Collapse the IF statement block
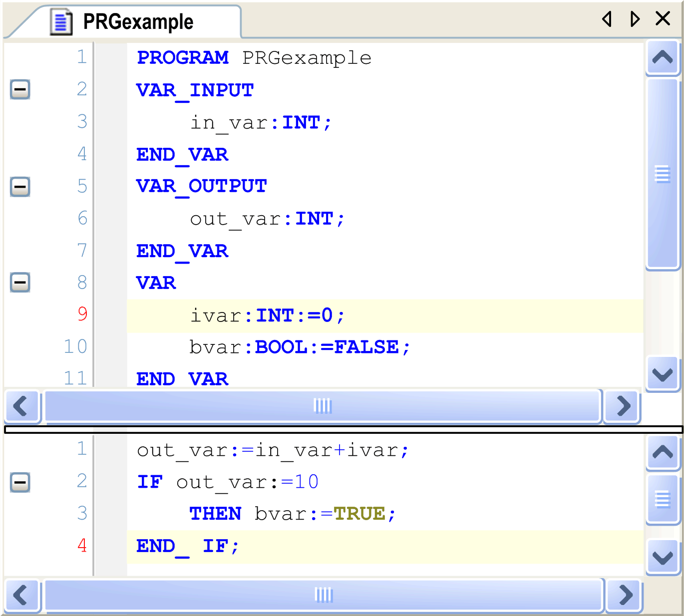The image size is (684, 616). click(20, 482)
